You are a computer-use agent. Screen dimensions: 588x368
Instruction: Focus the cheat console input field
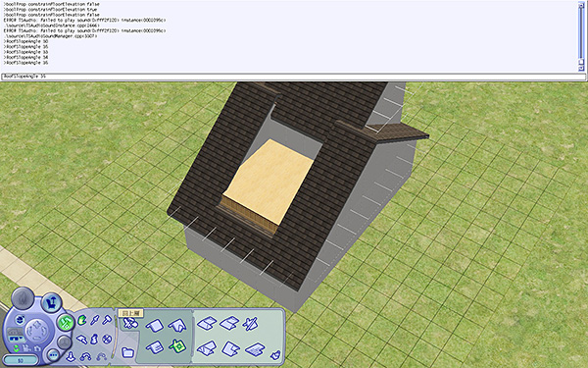293,77
